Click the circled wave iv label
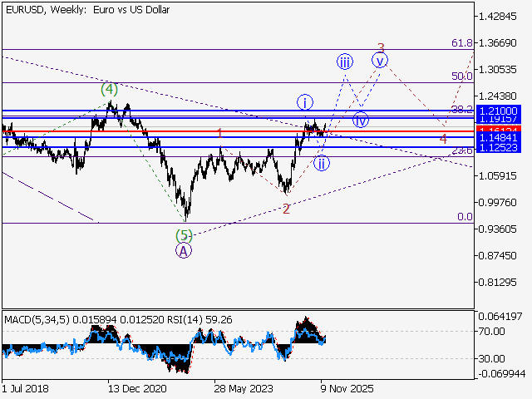Viewport: 532px width, 399px height. click(x=360, y=120)
